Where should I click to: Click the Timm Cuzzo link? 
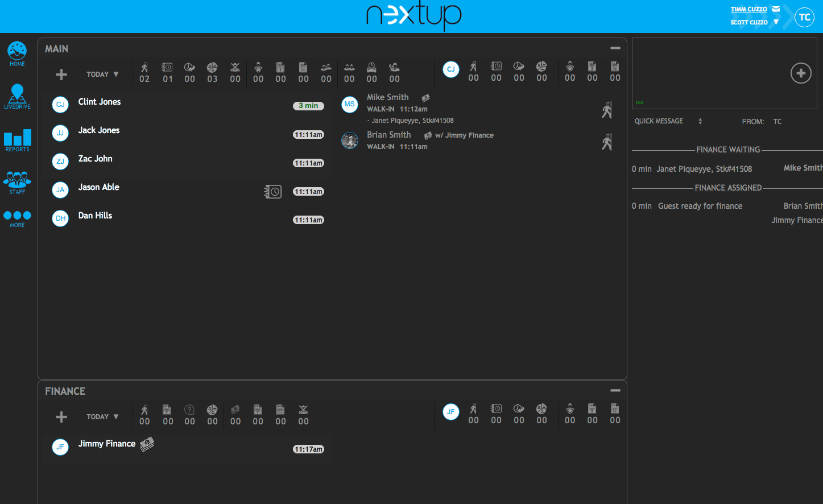point(748,9)
